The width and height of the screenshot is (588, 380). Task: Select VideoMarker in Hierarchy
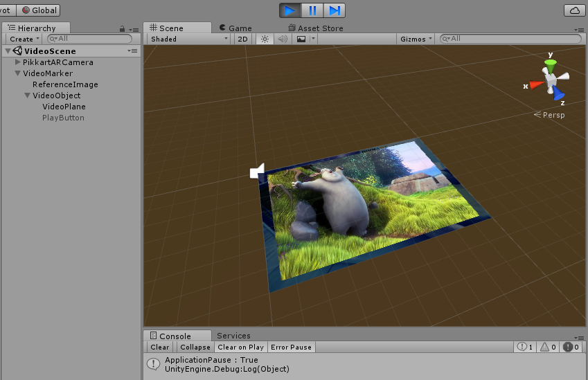48,73
